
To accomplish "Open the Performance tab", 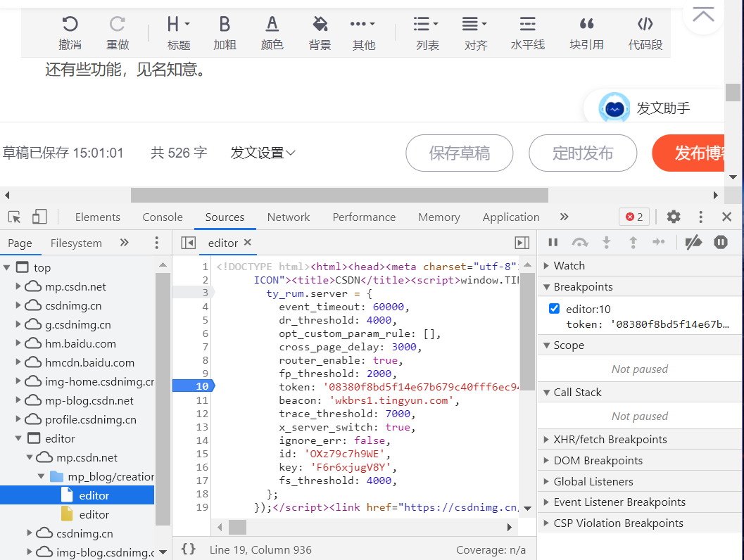I will point(364,217).
